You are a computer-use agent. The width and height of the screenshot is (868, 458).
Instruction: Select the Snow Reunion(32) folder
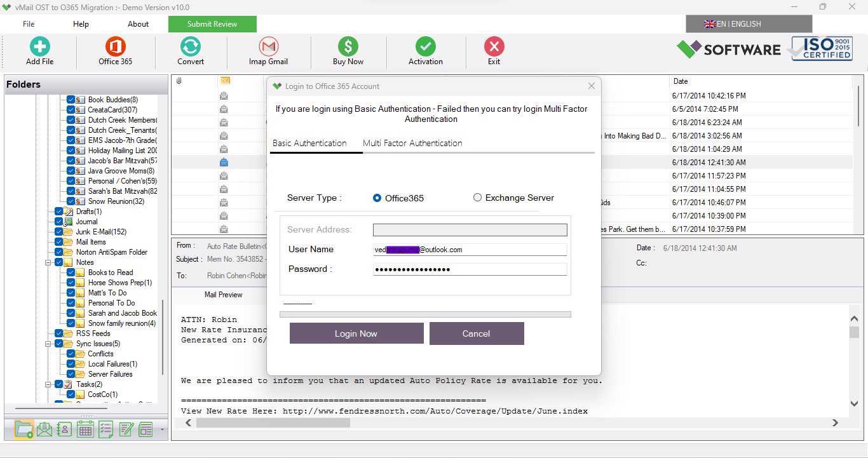pos(116,201)
